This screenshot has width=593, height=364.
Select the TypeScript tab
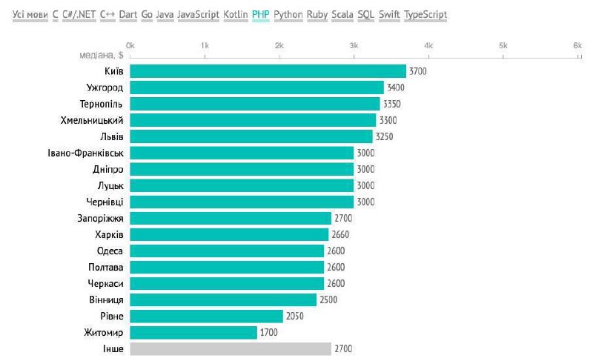(x=425, y=15)
